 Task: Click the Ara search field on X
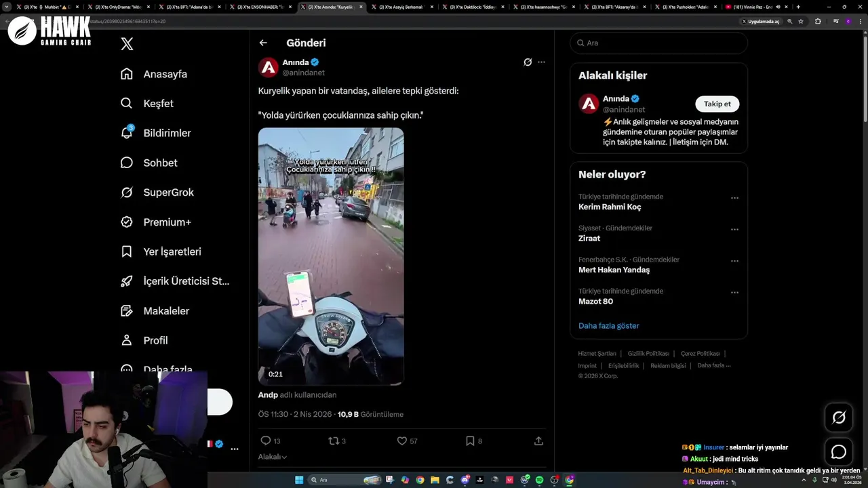[658, 43]
